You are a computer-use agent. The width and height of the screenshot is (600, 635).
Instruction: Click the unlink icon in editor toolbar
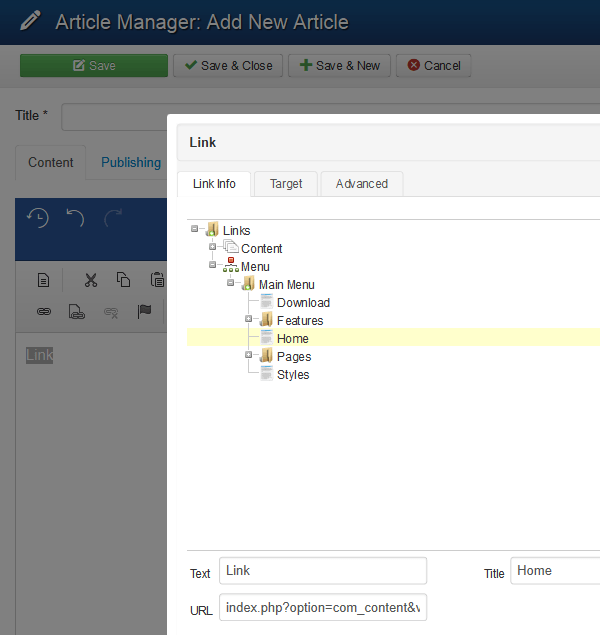(x=110, y=311)
